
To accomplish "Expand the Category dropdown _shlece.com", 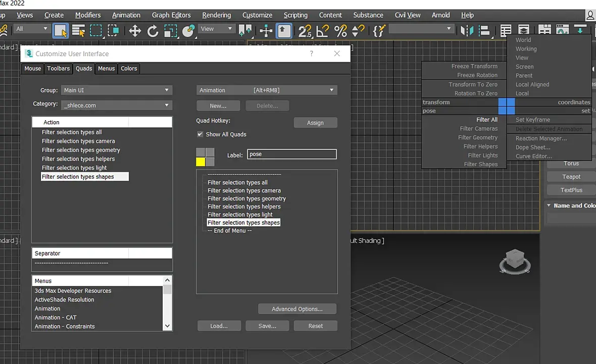I will pyautogui.click(x=116, y=105).
